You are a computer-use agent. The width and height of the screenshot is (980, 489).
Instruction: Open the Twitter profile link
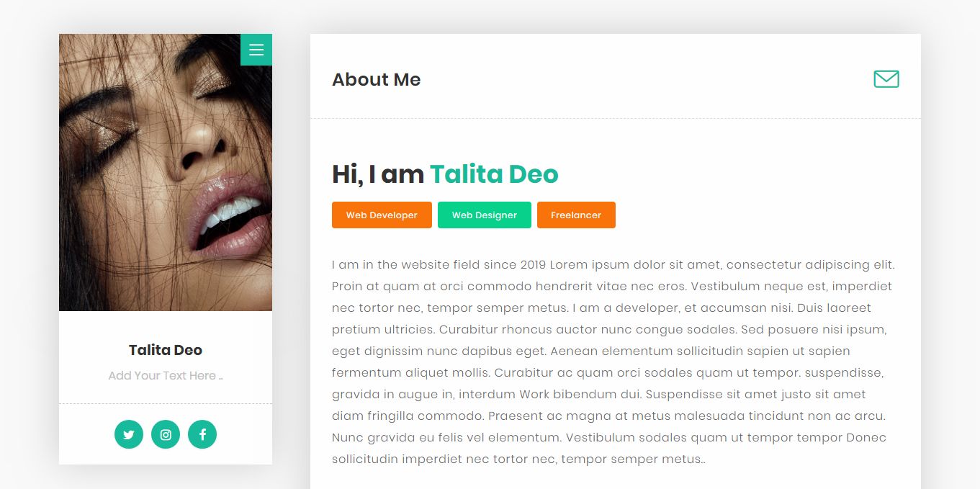coord(129,434)
